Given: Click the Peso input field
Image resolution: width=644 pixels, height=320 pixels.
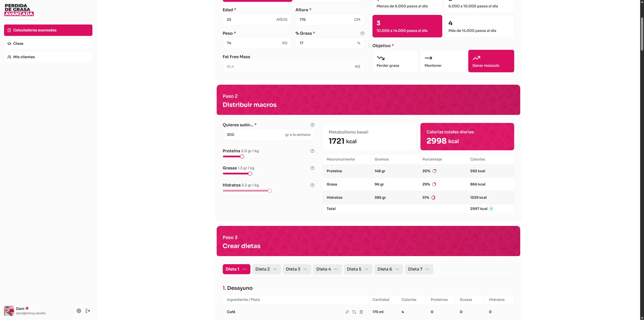Looking at the screenshot, I should [x=253, y=43].
